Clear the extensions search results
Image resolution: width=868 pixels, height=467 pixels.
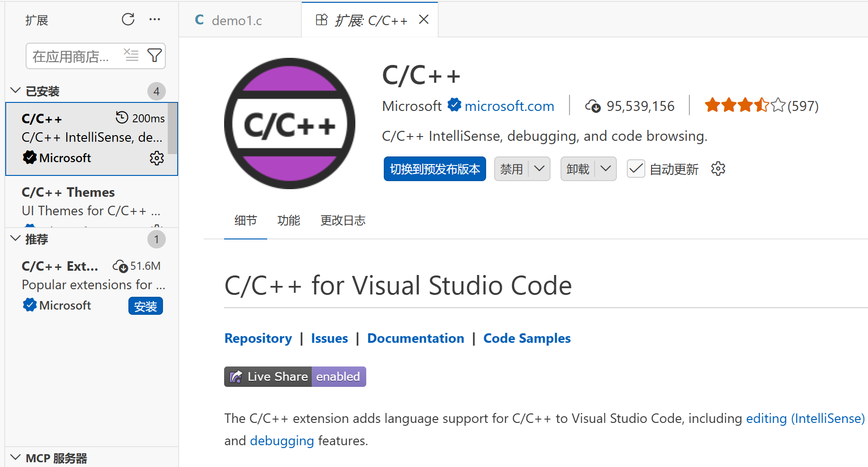[x=131, y=55]
